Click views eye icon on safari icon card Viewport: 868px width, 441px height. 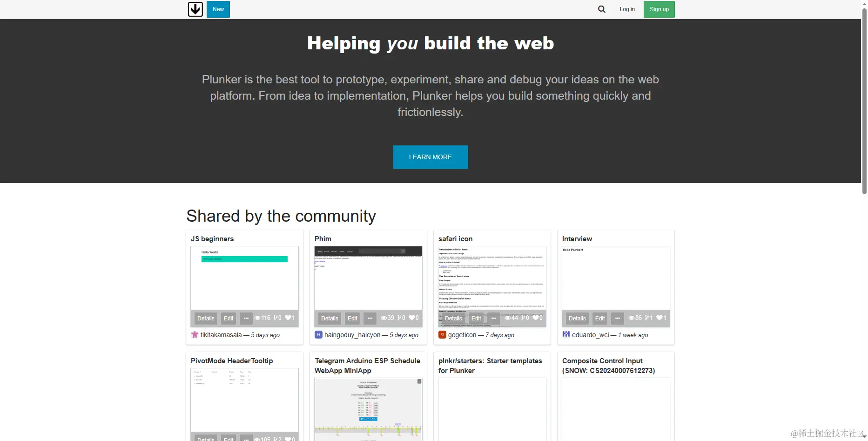pyautogui.click(x=508, y=318)
